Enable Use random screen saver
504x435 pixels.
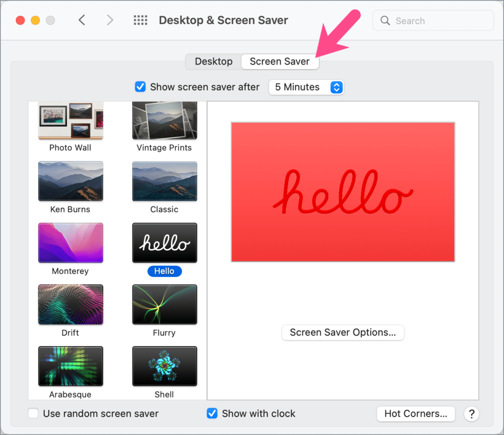click(32, 413)
